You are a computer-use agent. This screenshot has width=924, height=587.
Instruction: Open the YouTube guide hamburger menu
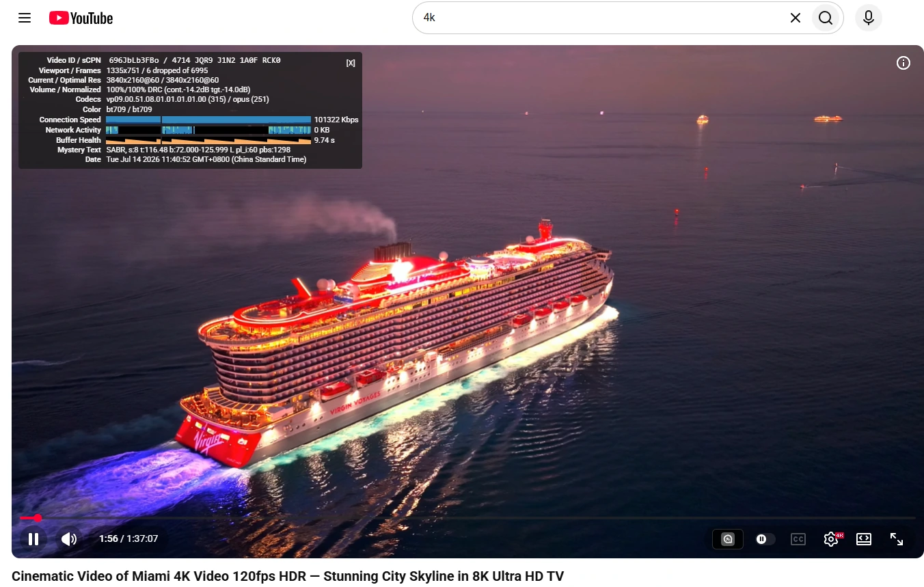pyautogui.click(x=25, y=18)
